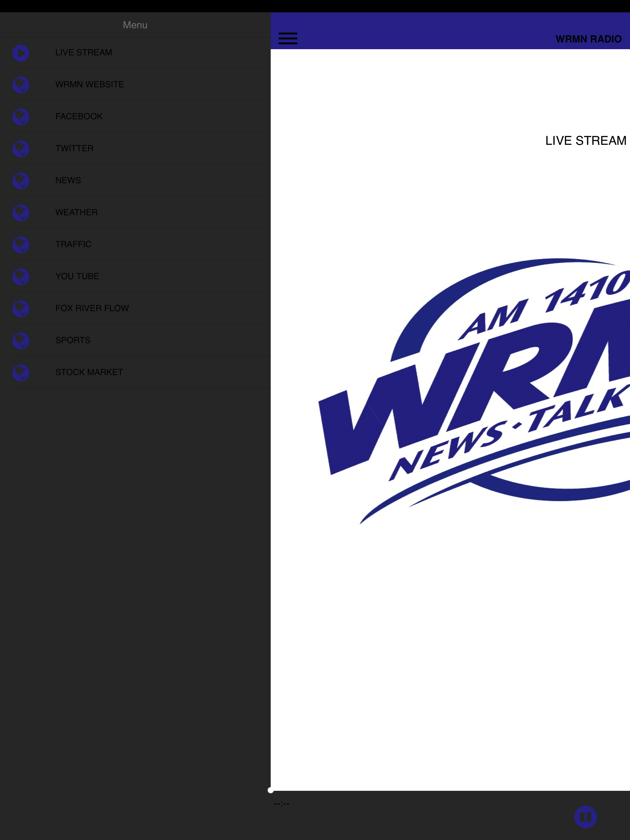Screen dimensions: 630x840
Task: Open the LIVE STREAM menu item
Action: (x=135, y=53)
